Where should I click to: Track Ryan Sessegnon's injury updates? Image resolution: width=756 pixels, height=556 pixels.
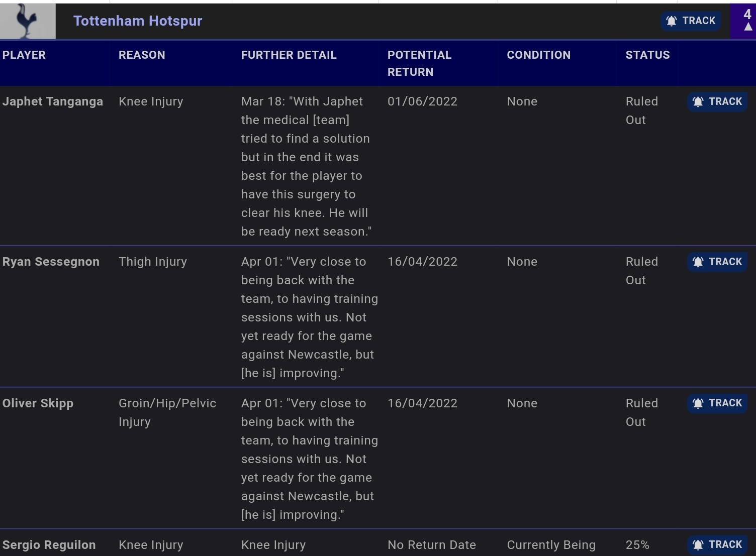[x=717, y=262]
